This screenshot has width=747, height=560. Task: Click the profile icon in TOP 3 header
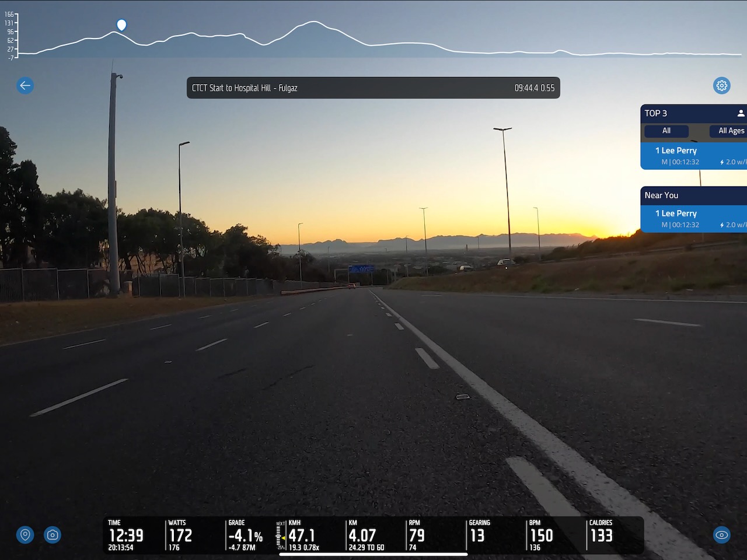741,113
